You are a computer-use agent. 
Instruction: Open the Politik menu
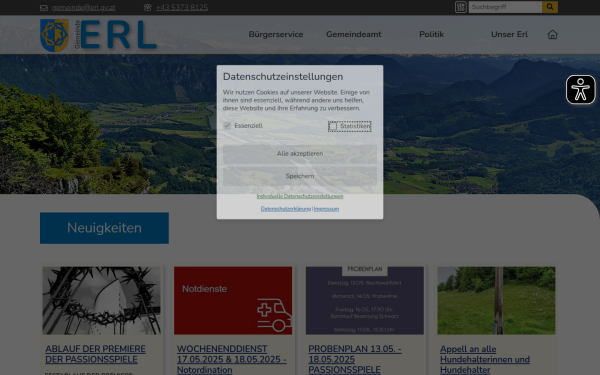[x=431, y=34]
